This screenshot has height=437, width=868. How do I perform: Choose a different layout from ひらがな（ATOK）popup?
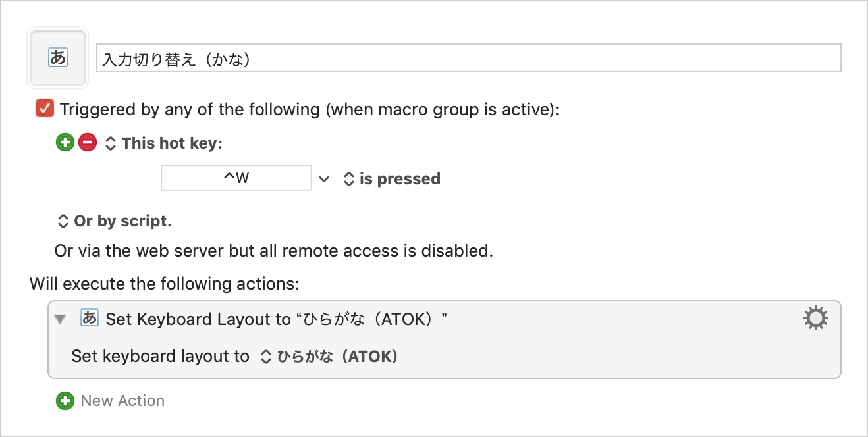pos(329,357)
